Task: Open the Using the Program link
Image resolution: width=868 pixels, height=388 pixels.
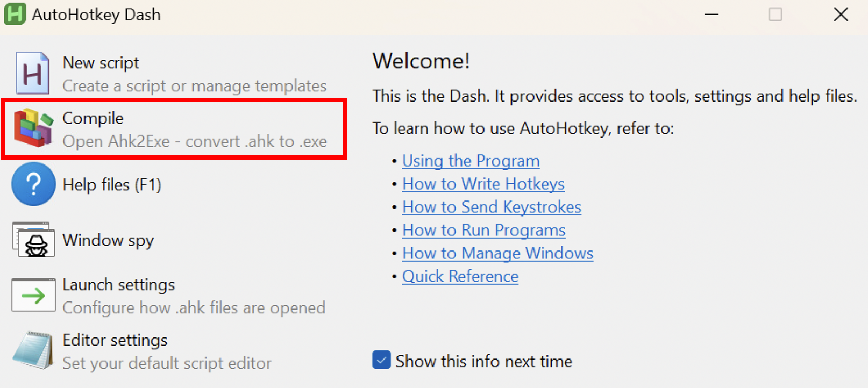Action: pyautogui.click(x=471, y=161)
